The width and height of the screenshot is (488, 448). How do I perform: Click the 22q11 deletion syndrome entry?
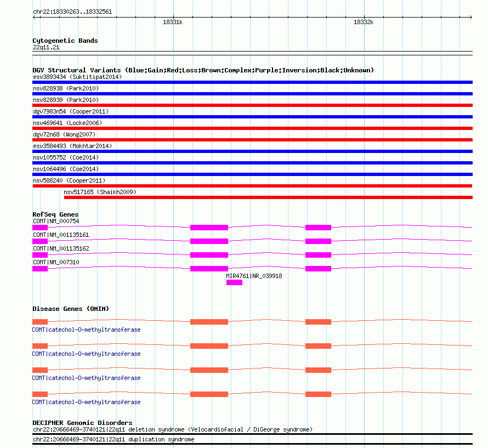(x=173, y=430)
